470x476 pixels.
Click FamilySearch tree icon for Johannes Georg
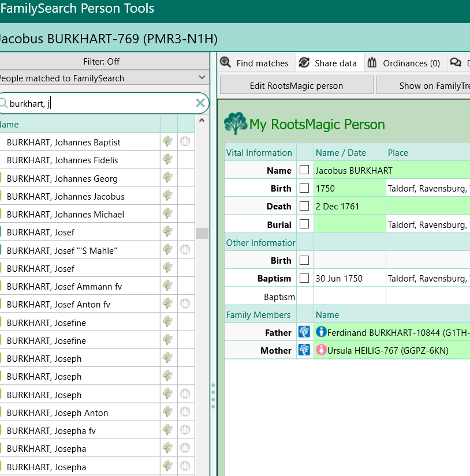[x=167, y=177]
